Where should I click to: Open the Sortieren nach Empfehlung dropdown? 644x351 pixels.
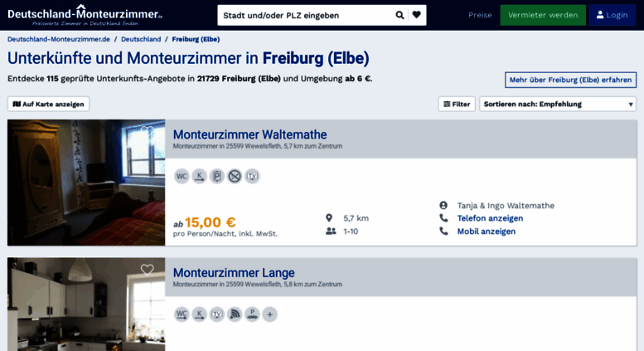tap(558, 104)
